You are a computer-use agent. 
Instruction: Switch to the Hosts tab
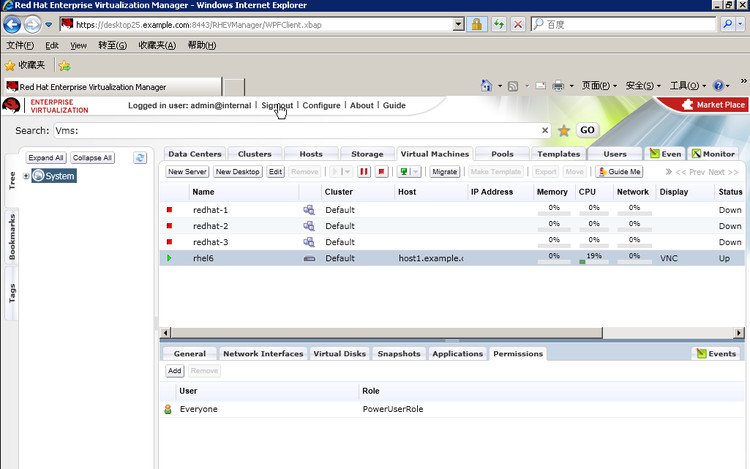pyautogui.click(x=311, y=154)
